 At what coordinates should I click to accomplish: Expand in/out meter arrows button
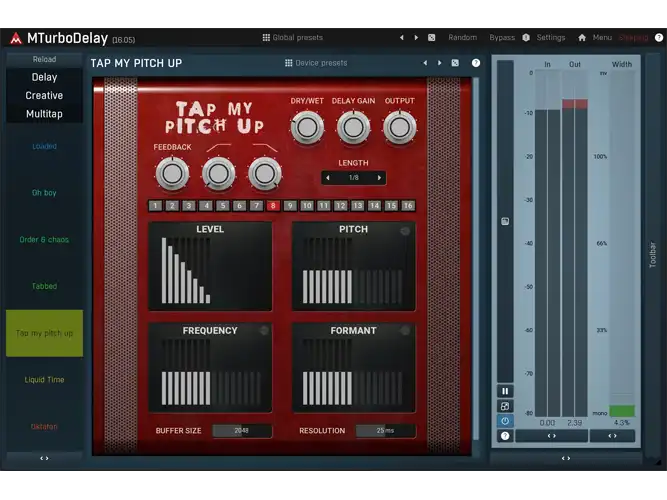click(552, 436)
